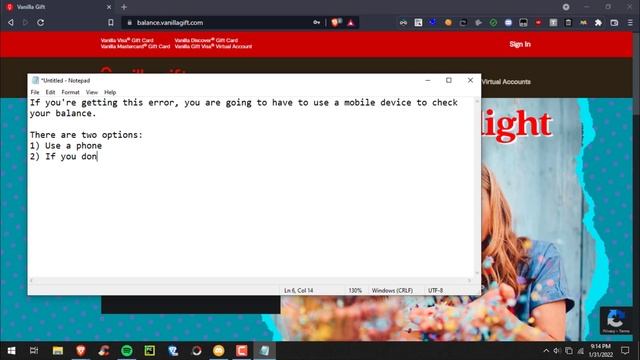The height and width of the screenshot is (360, 640).
Task: Open the Brave Shields lion icon
Action: point(336,22)
